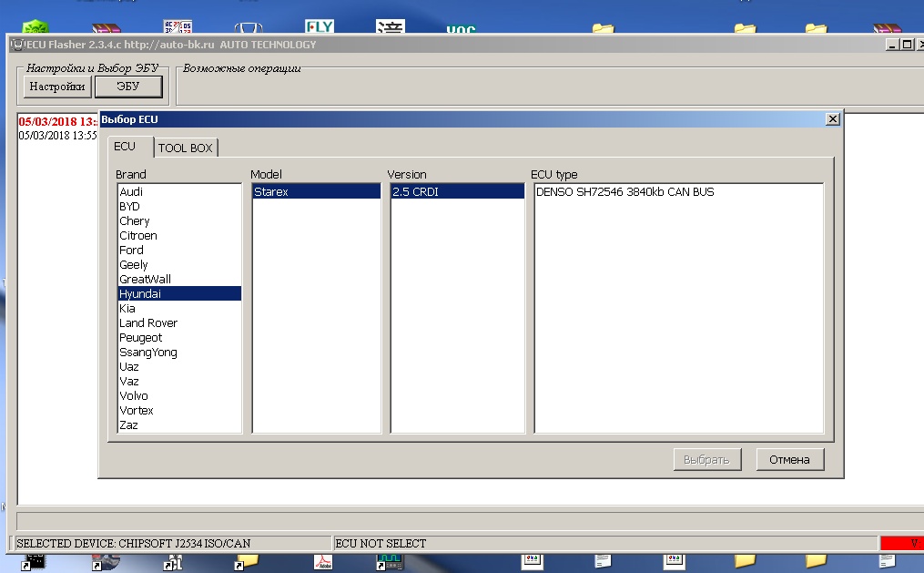The height and width of the screenshot is (573, 924).
Task: Choose Geely from the Brand list
Action: (179, 265)
